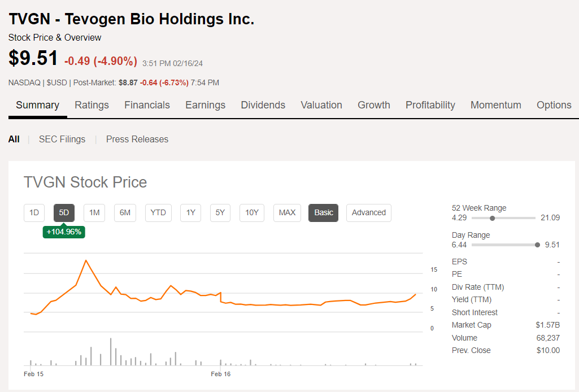Choose the 5Y chart range
The width and height of the screenshot is (579, 392).
tap(220, 212)
